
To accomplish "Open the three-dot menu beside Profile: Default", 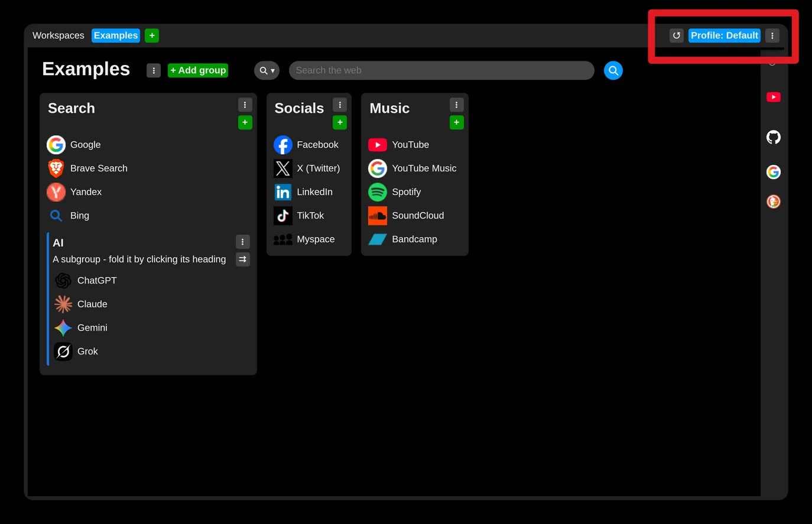I will (772, 35).
